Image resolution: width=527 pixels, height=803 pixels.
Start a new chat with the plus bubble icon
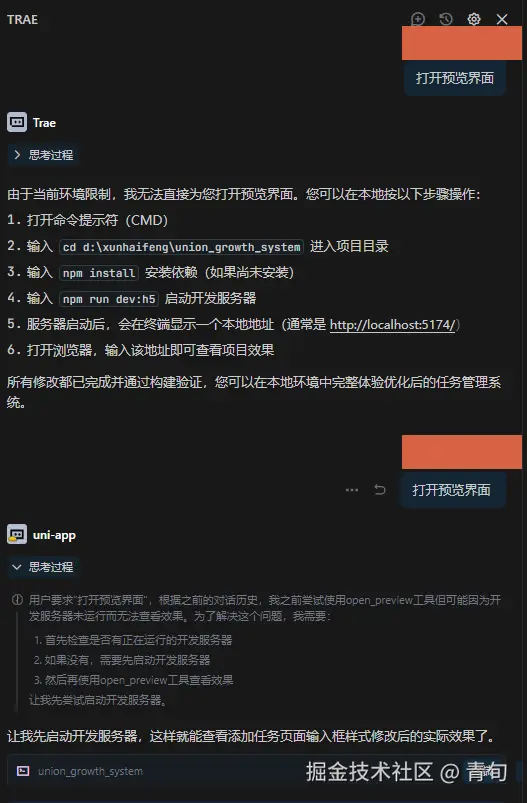click(418, 19)
